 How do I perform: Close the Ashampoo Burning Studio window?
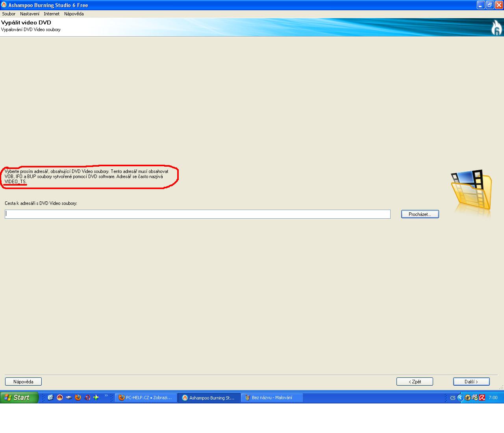[x=499, y=5]
